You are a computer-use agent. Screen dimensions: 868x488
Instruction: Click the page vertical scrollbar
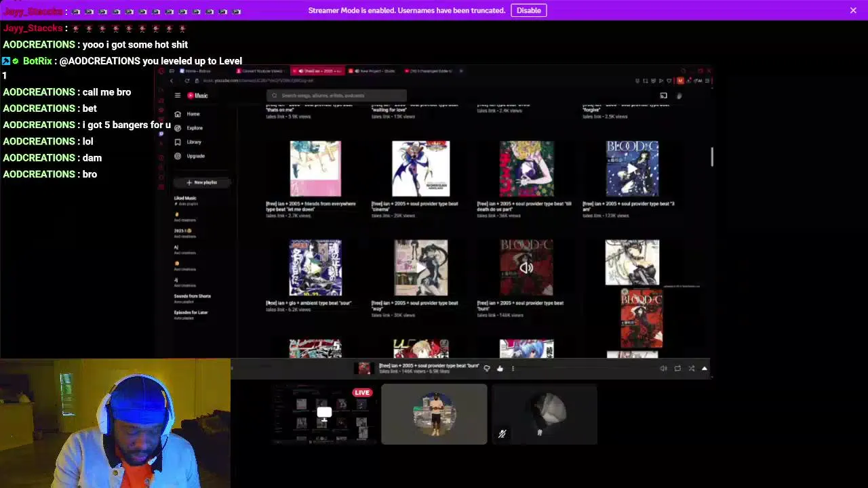coord(711,156)
